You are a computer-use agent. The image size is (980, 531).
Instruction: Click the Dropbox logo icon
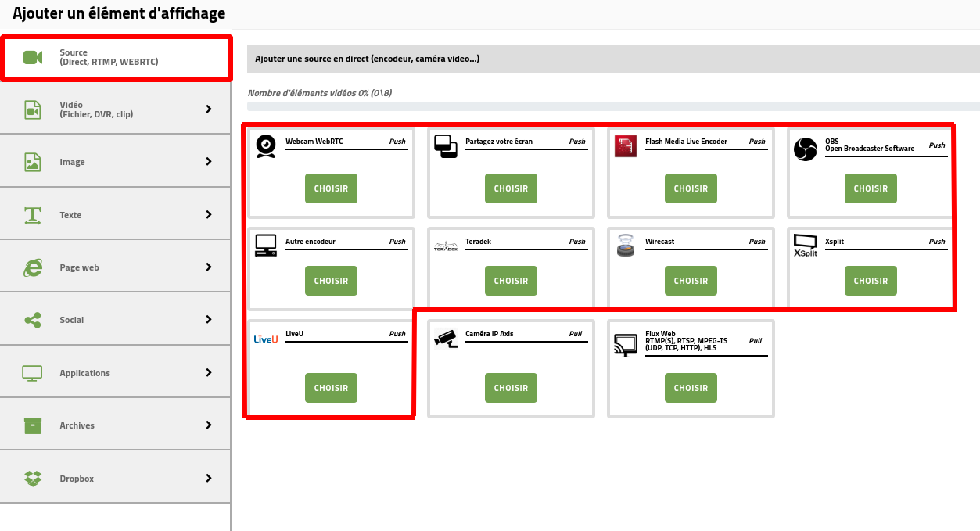32,479
